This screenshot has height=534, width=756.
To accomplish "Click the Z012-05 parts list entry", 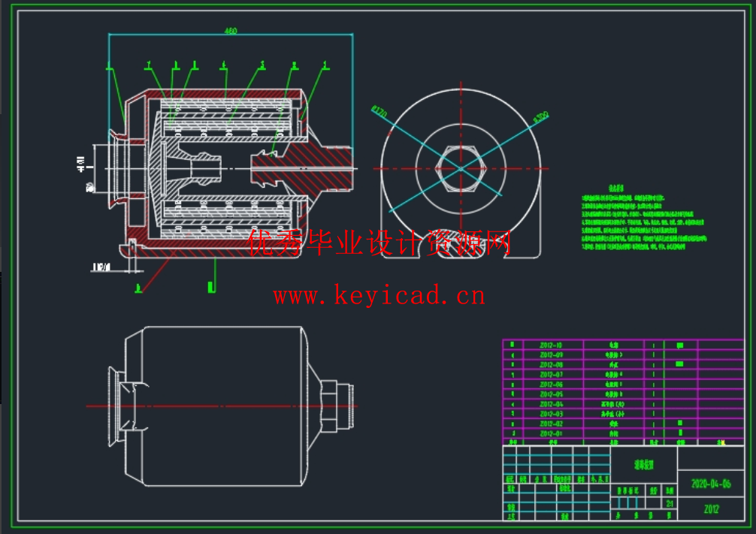I will (551, 394).
